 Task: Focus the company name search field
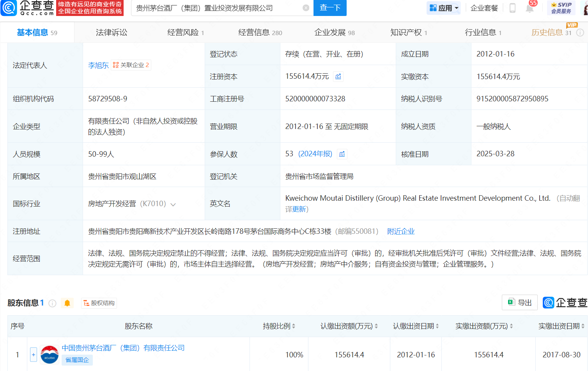pyautogui.click(x=218, y=8)
